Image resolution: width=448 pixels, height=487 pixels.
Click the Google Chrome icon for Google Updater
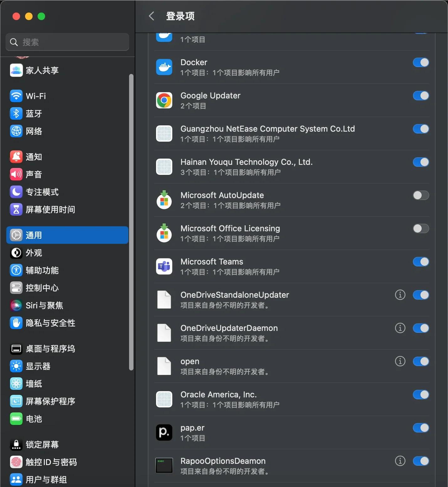tap(164, 100)
